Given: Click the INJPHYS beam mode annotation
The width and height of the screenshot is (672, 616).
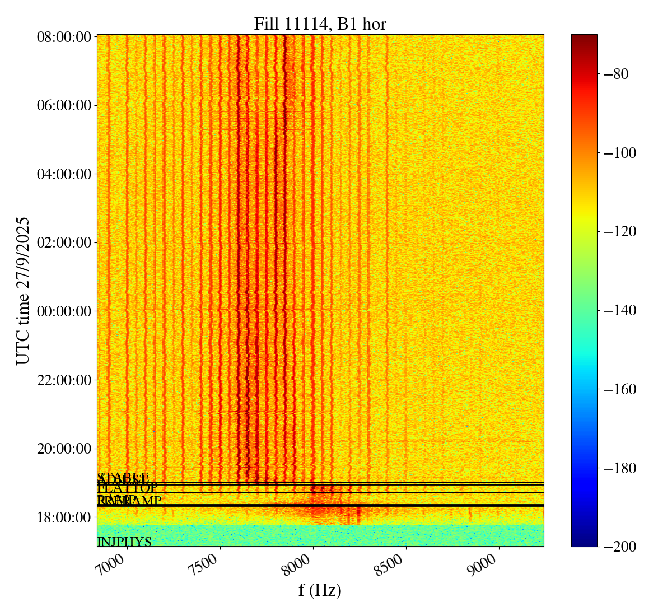Looking at the screenshot, I should pos(124,542).
